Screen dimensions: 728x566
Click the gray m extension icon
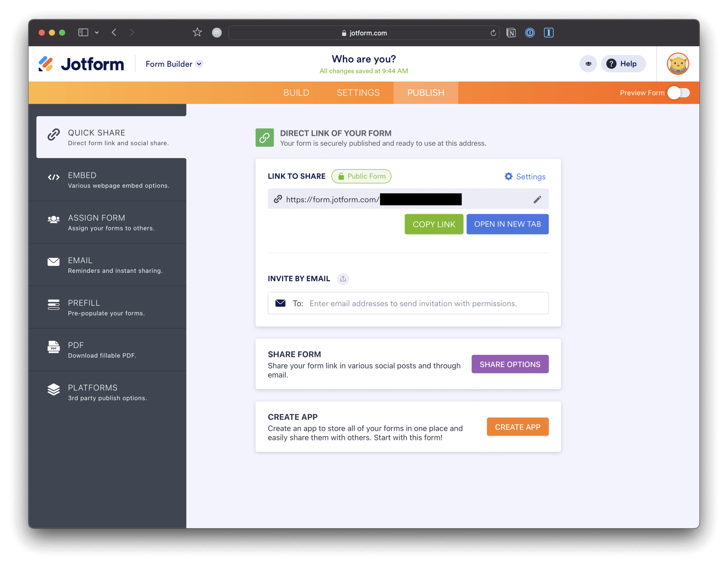[217, 33]
